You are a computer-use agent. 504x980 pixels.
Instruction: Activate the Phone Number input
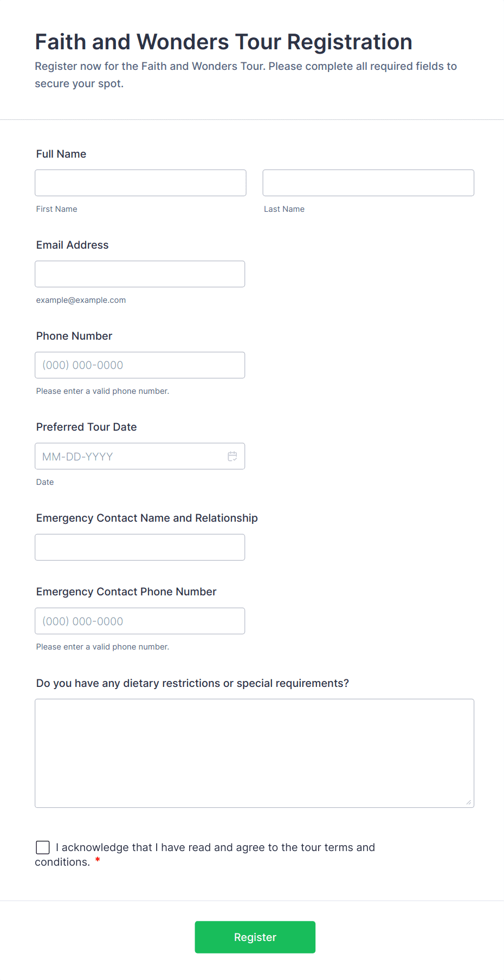[140, 365]
